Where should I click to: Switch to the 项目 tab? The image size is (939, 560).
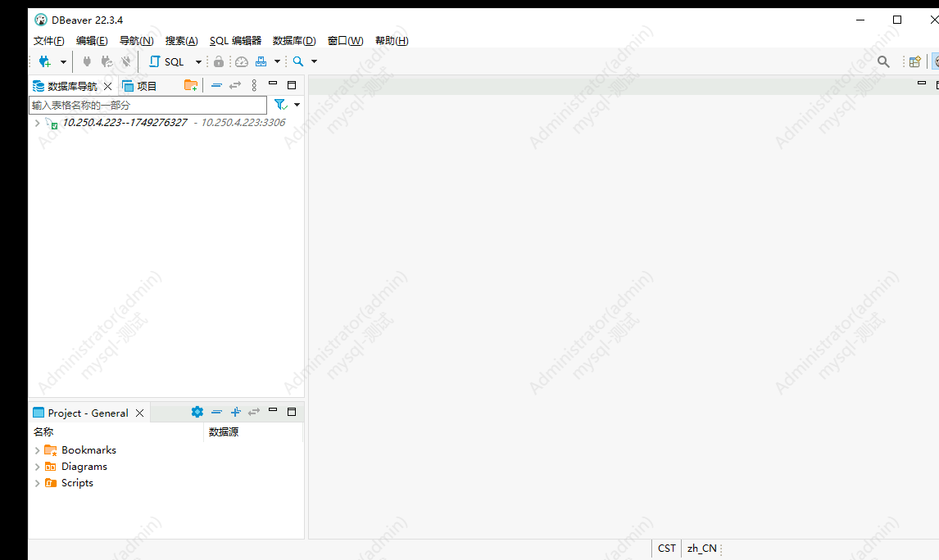[x=139, y=86]
